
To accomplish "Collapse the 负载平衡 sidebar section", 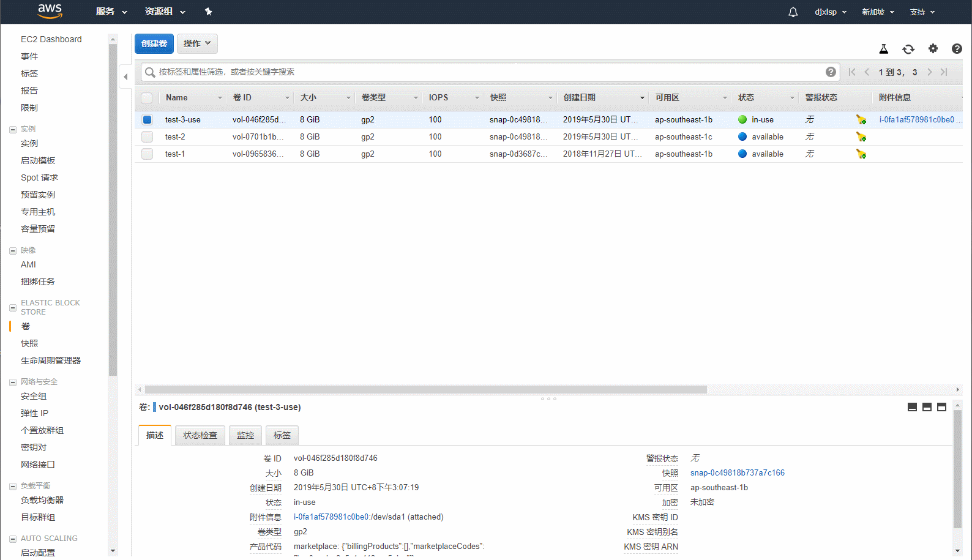I will coord(13,486).
